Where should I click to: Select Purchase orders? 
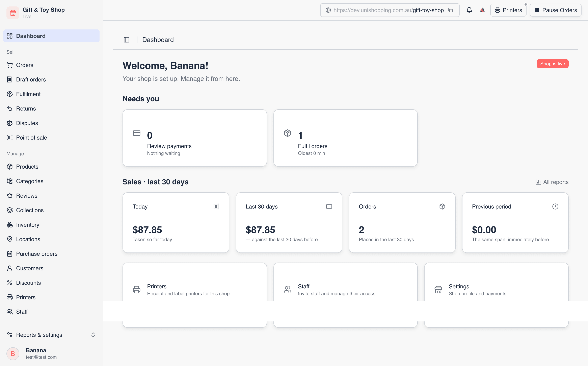51,254
